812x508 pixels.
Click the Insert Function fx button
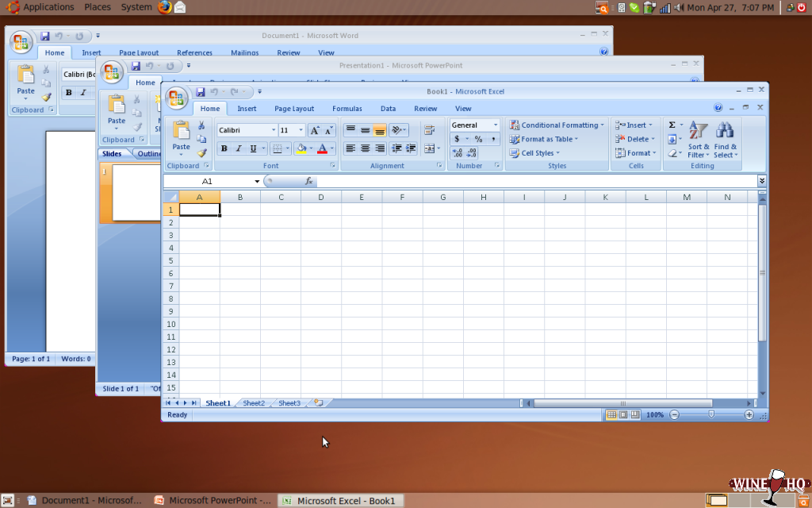(308, 181)
